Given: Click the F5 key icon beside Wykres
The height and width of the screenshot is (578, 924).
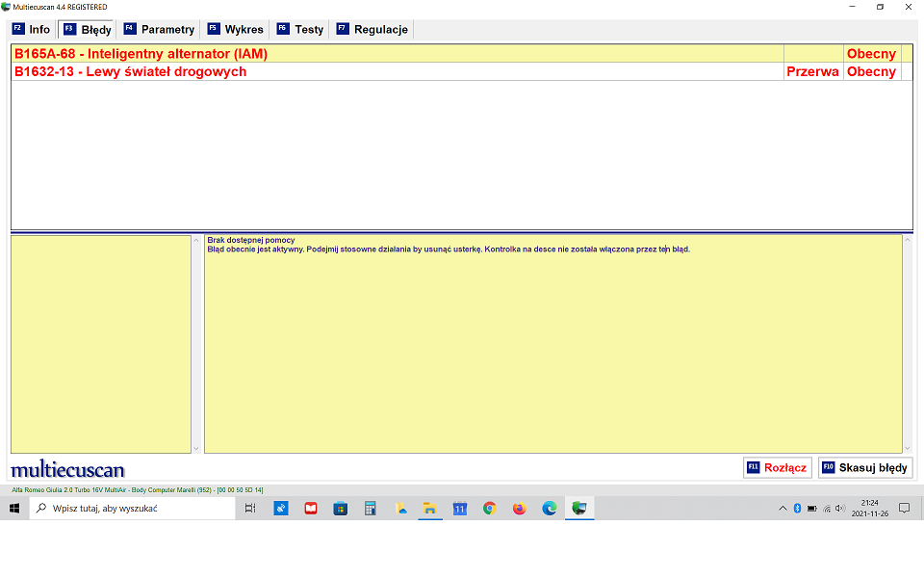Looking at the screenshot, I should (x=214, y=28).
